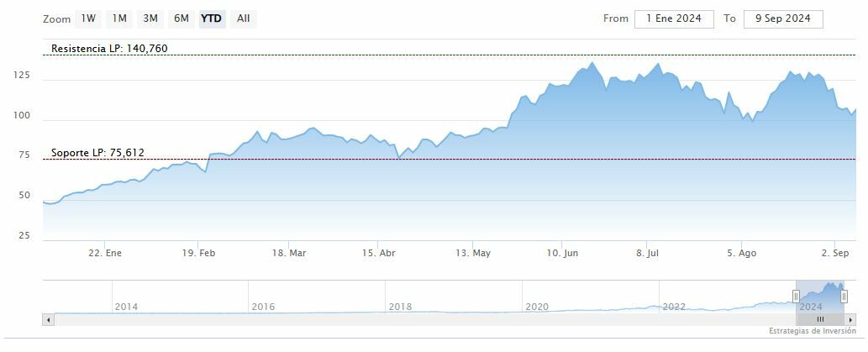The width and height of the screenshot is (868, 352).
Task: Activate the YTD zoom button
Action: tap(211, 18)
